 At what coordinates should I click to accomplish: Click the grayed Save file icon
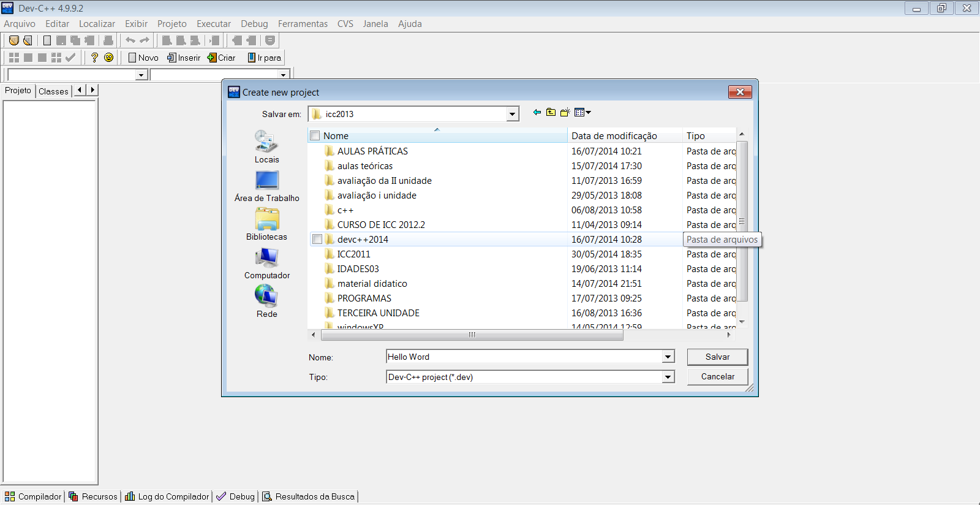tap(61, 40)
